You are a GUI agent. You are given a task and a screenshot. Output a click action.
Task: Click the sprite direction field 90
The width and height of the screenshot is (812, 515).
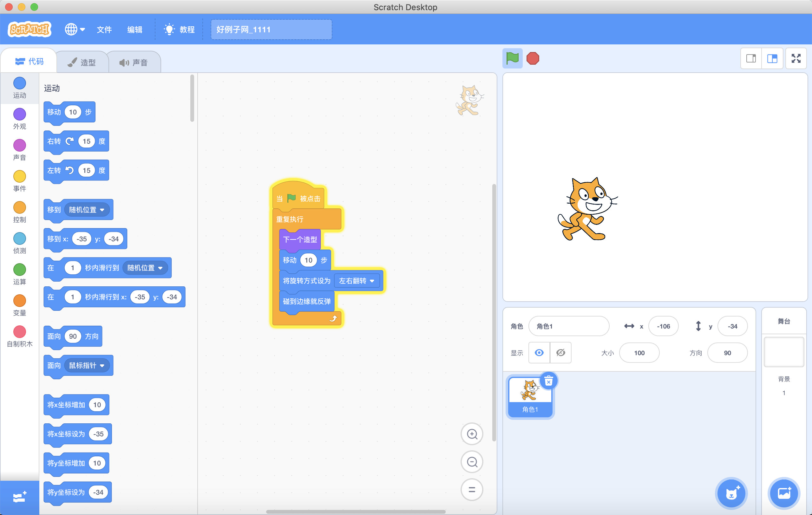coord(727,353)
